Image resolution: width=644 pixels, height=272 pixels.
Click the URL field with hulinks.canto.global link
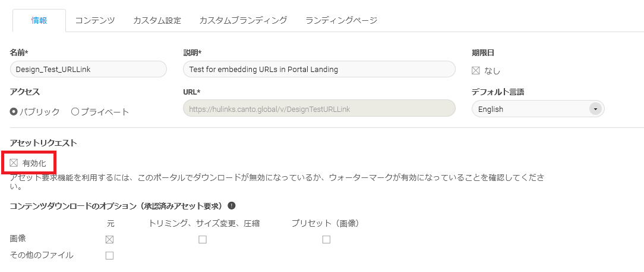coord(319,108)
